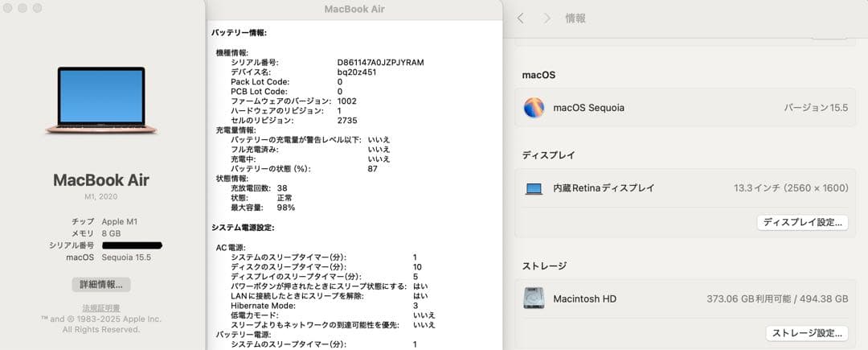The height and width of the screenshot is (350, 868).
Task: Select the 内蔵Retinaディスプレイ label
Action: coord(604,188)
